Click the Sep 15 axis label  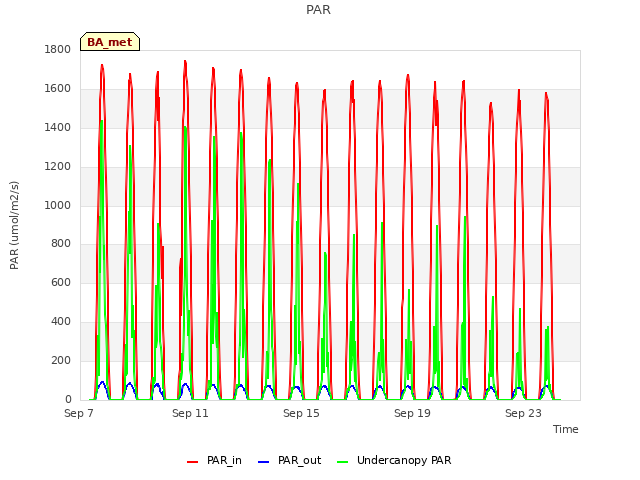point(301,413)
